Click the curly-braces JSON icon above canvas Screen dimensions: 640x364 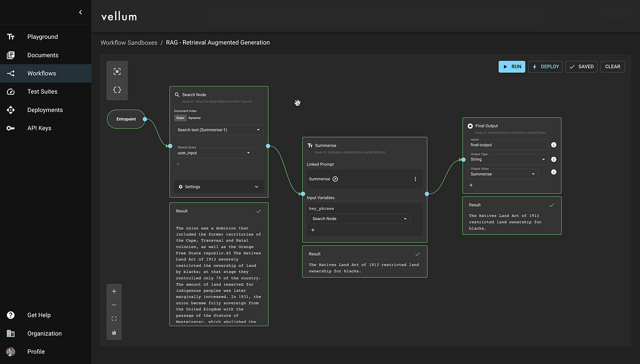117,90
